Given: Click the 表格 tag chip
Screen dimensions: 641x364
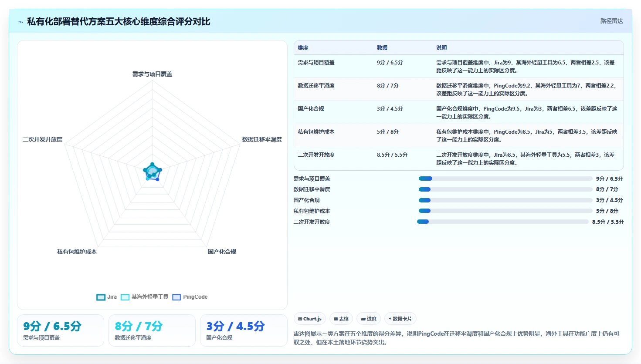Looking at the screenshot, I should (x=341, y=319).
